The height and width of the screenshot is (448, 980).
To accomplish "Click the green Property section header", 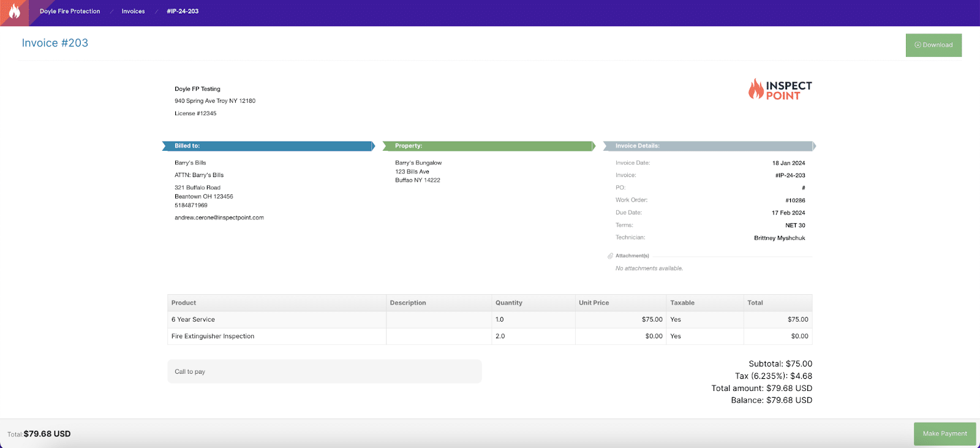I will tap(489, 146).
